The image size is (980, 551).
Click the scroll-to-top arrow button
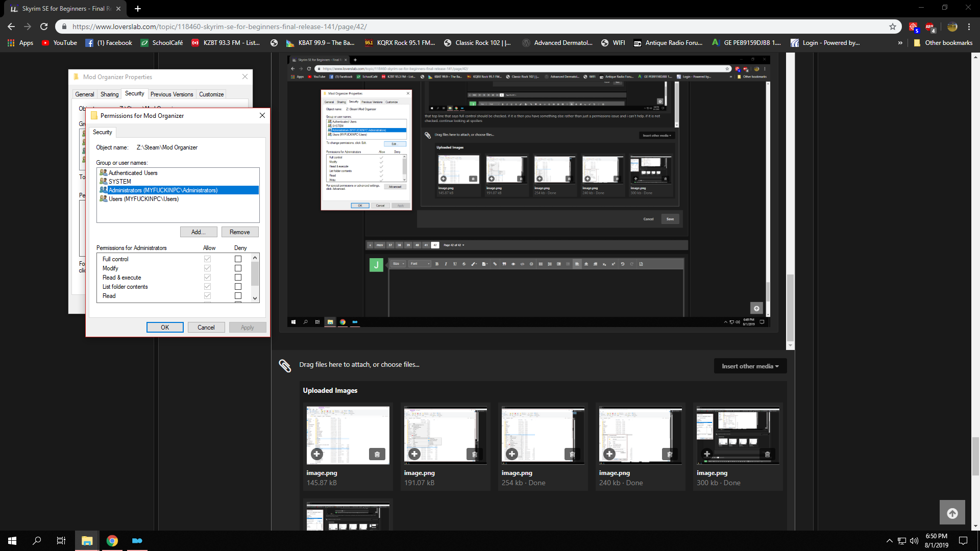point(952,513)
